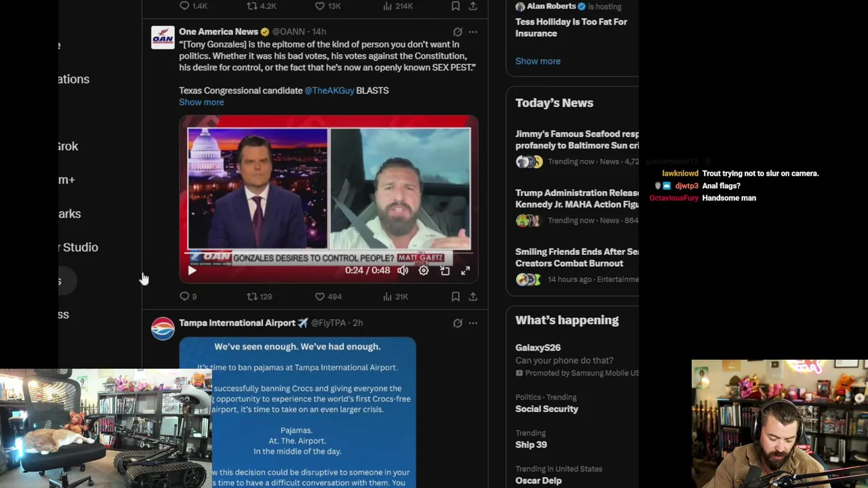Open the @FlyTPA handle

coord(328,323)
